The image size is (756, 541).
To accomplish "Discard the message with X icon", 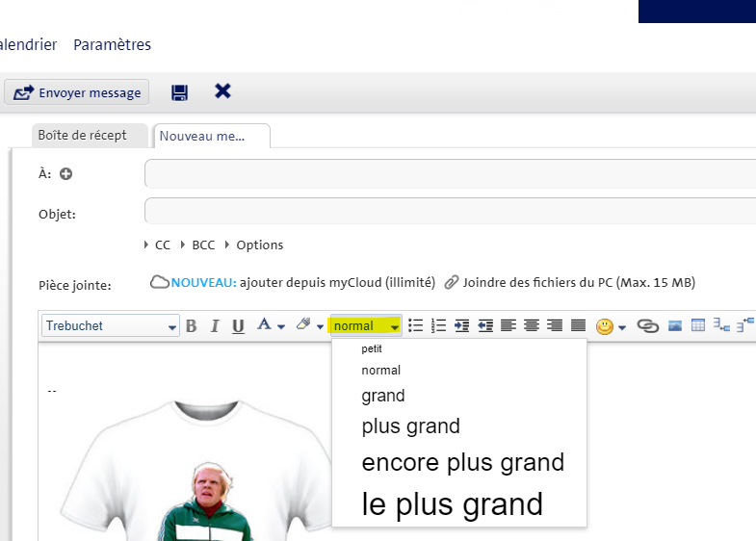I will [222, 90].
